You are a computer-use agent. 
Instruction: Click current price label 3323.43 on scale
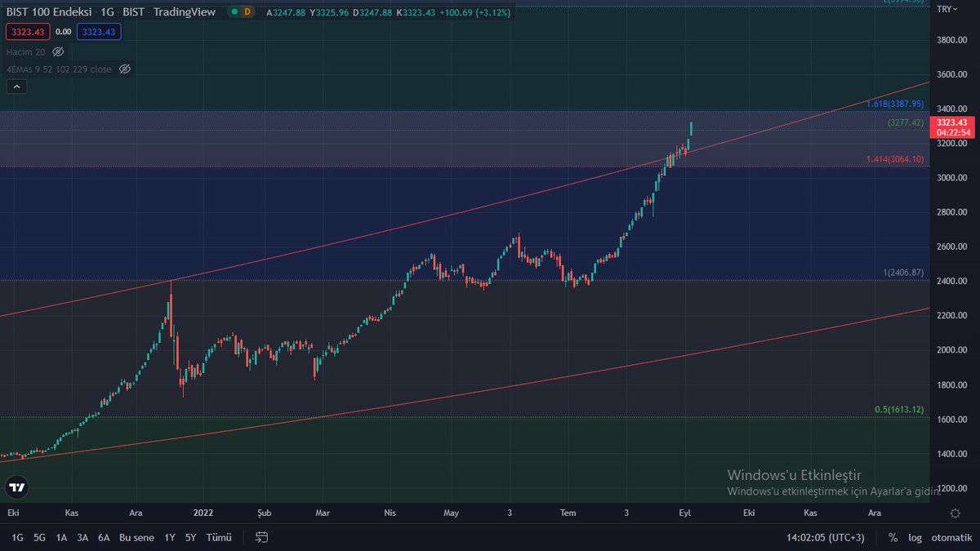tap(952, 122)
